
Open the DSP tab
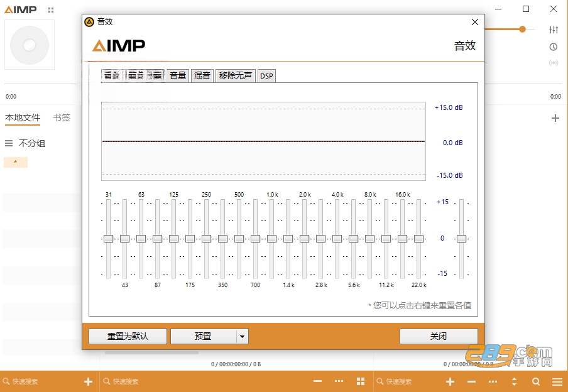point(266,76)
